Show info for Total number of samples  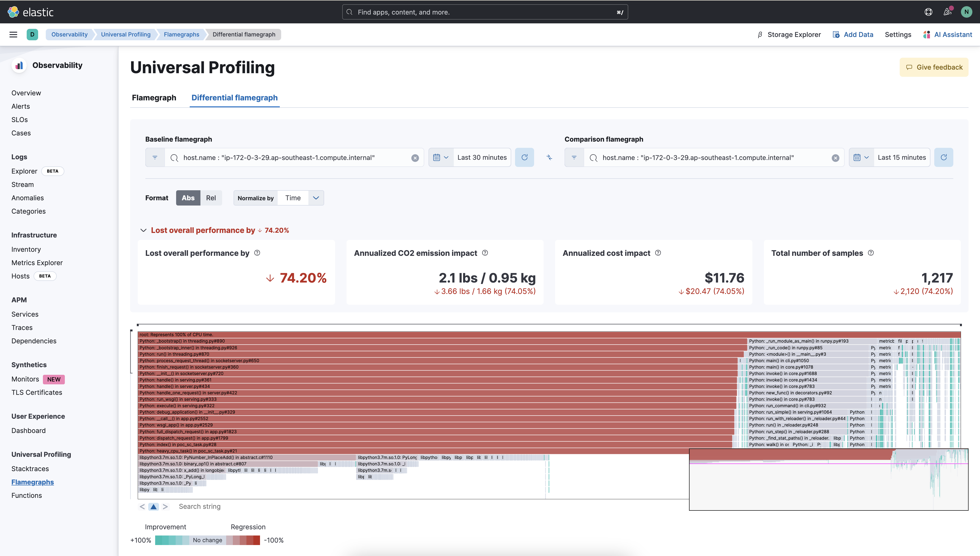click(x=871, y=253)
